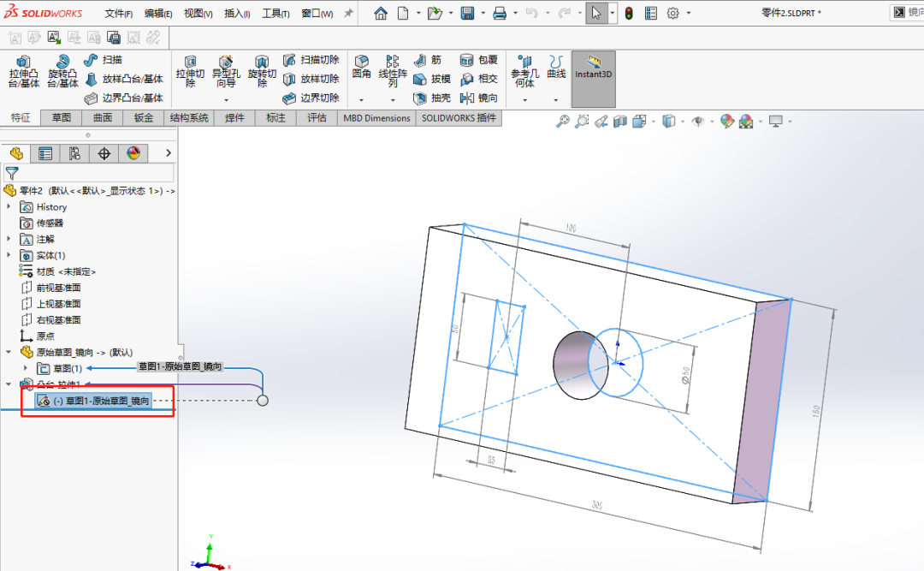Viewport: 924px width, 571px height.
Task: Open the 工具(T) menu
Action: [x=275, y=14]
